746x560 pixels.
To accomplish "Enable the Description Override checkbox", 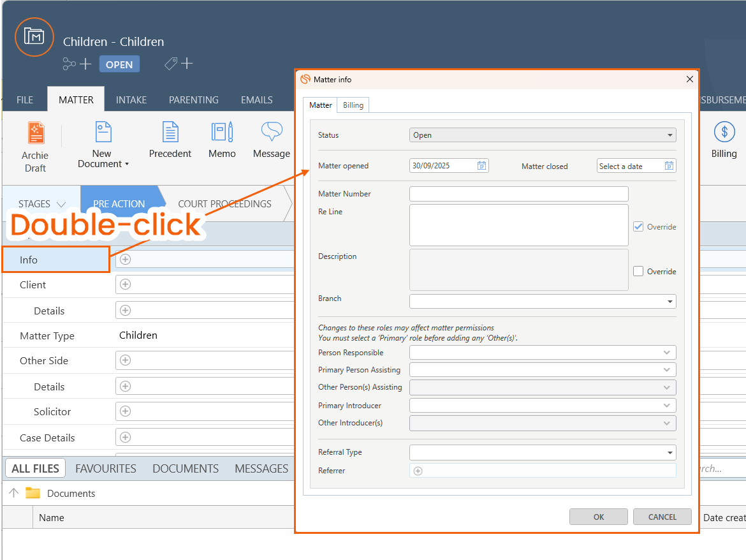I will 638,271.
